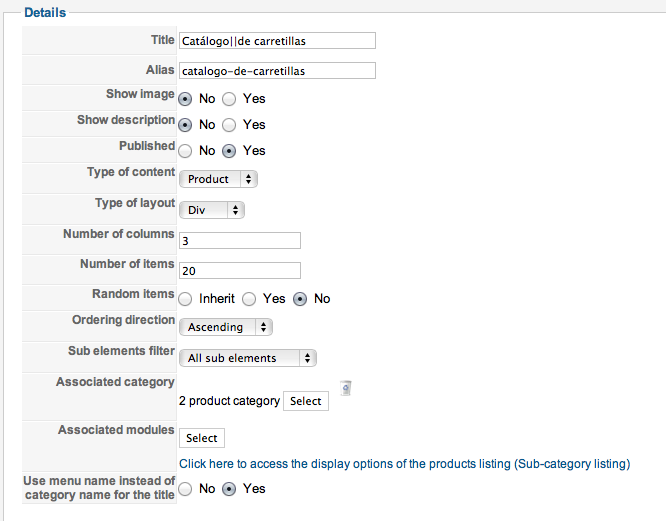Screen dimensions: 666x521
Task: Select Yes for Published
Action: pyautogui.click(x=229, y=151)
